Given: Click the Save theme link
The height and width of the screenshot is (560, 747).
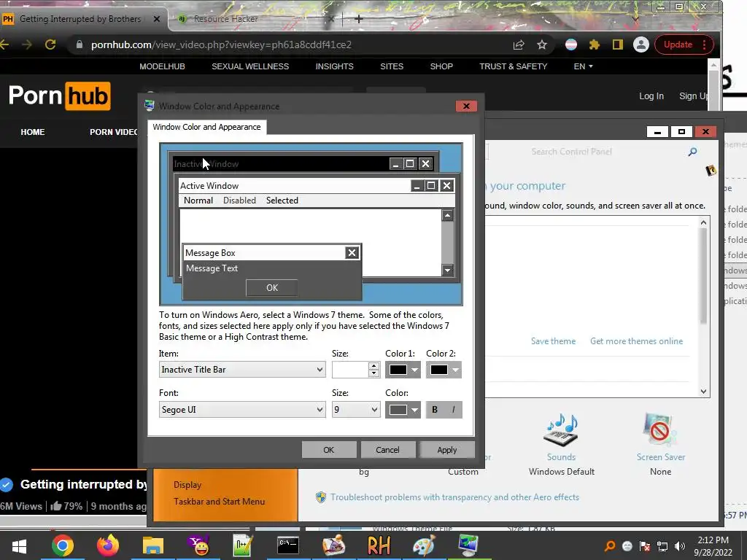Looking at the screenshot, I should [x=553, y=341].
